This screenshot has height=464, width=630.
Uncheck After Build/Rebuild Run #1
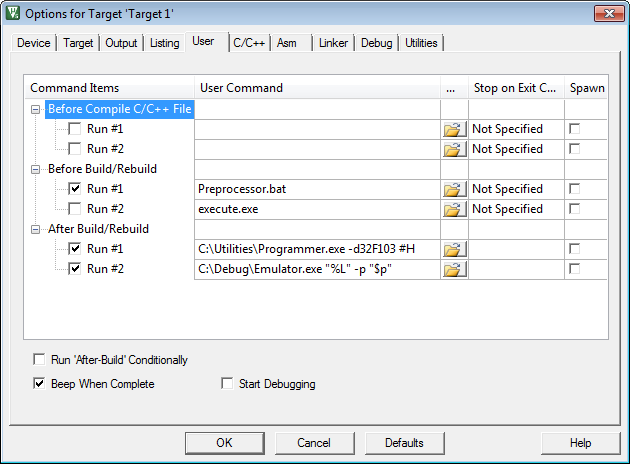click(x=75, y=249)
